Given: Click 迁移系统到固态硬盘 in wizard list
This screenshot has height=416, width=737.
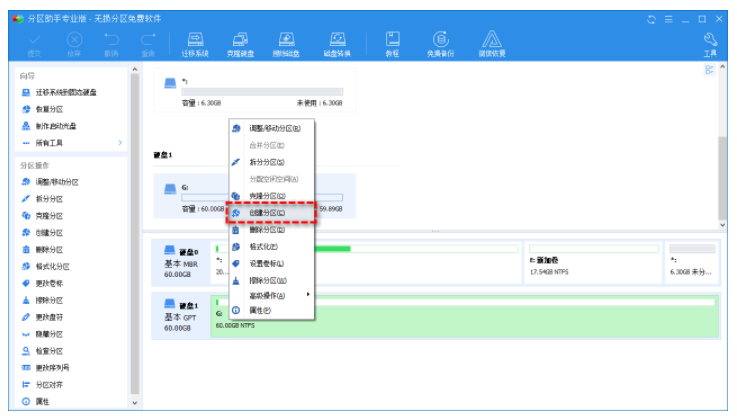Looking at the screenshot, I should click(66, 92).
